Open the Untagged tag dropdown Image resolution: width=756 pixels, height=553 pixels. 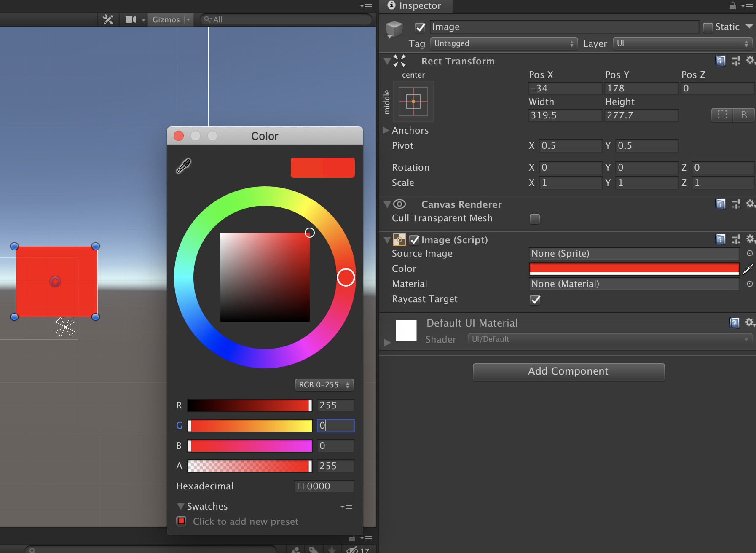pyautogui.click(x=504, y=43)
